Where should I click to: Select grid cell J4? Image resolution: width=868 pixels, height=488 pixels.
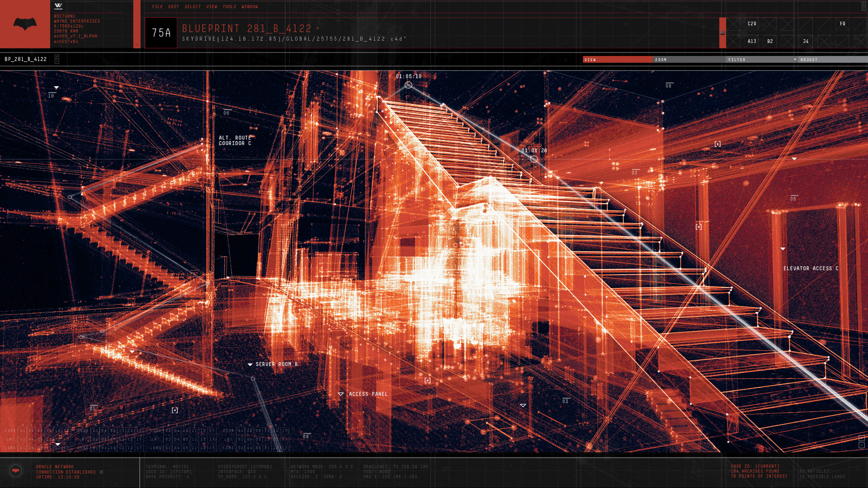[x=806, y=42]
